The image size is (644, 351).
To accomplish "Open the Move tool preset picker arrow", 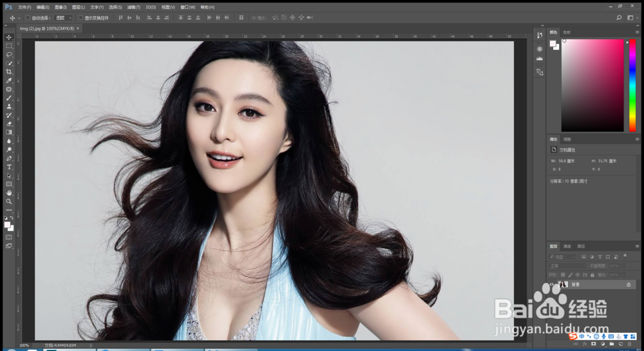I will [x=19, y=17].
